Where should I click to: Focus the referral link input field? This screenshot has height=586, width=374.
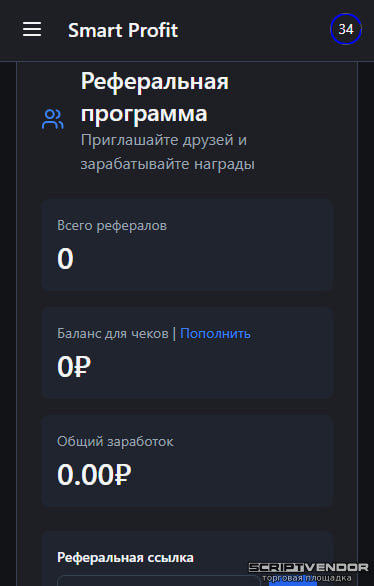coord(158,581)
